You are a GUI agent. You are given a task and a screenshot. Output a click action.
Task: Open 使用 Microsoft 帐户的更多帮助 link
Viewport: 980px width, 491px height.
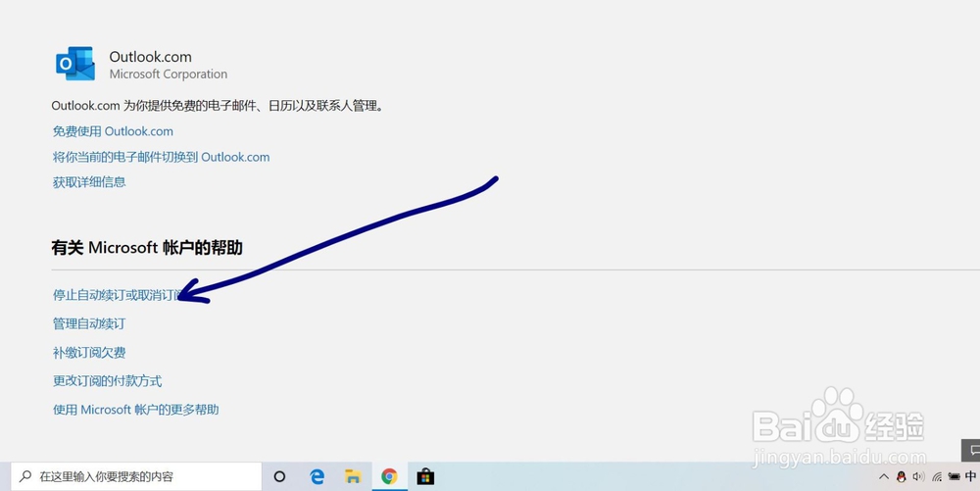135,410
